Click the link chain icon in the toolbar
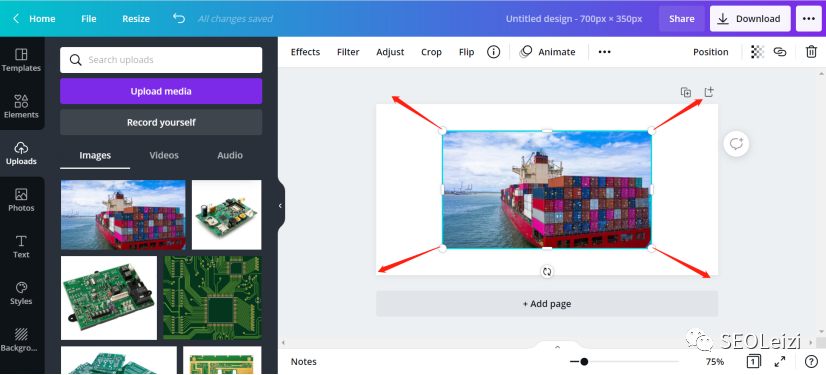The height and width of the screenshot is (375, 826). click(x=780, y=52)
